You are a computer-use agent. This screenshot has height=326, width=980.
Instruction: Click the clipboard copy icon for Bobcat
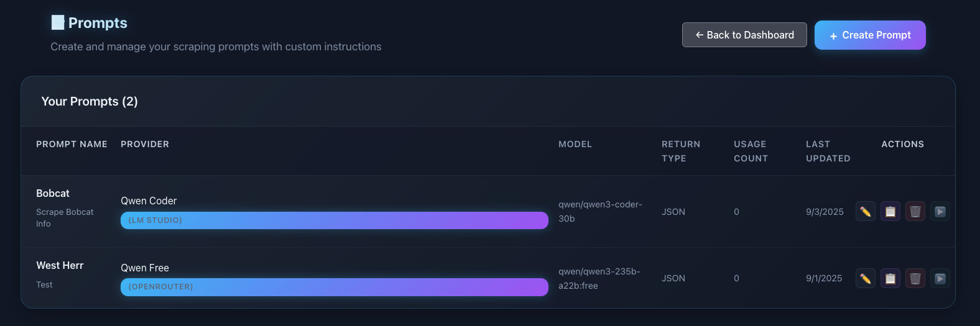pos(890,211)
